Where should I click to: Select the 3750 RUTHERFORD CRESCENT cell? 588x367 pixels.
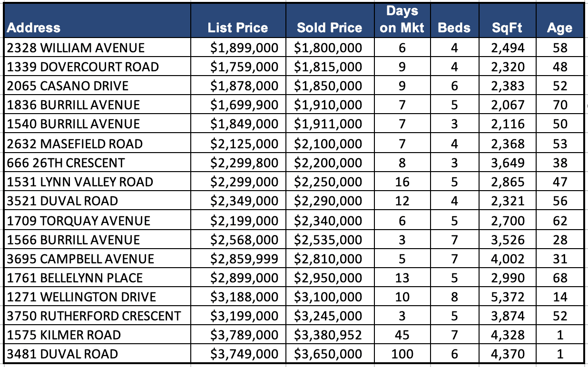94,316
